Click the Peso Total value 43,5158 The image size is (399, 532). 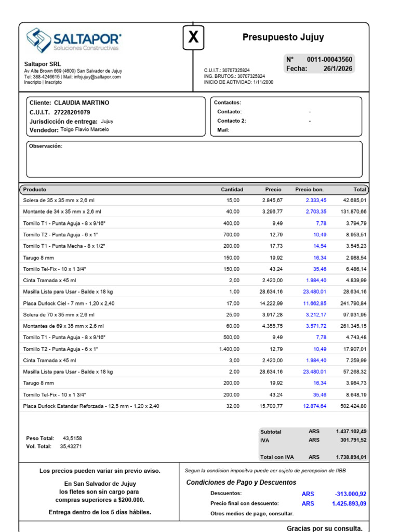click(72, 438)
